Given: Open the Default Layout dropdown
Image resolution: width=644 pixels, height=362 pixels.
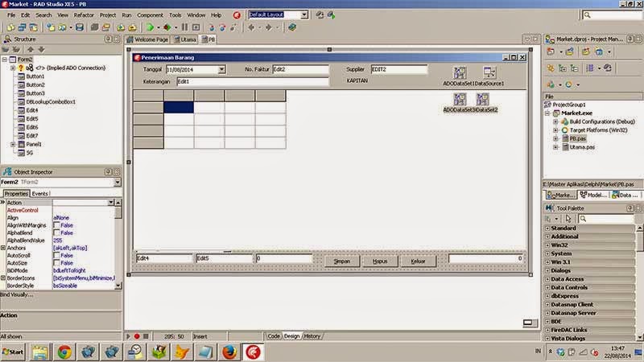Looking at the screenshot, I should (304, 14).
